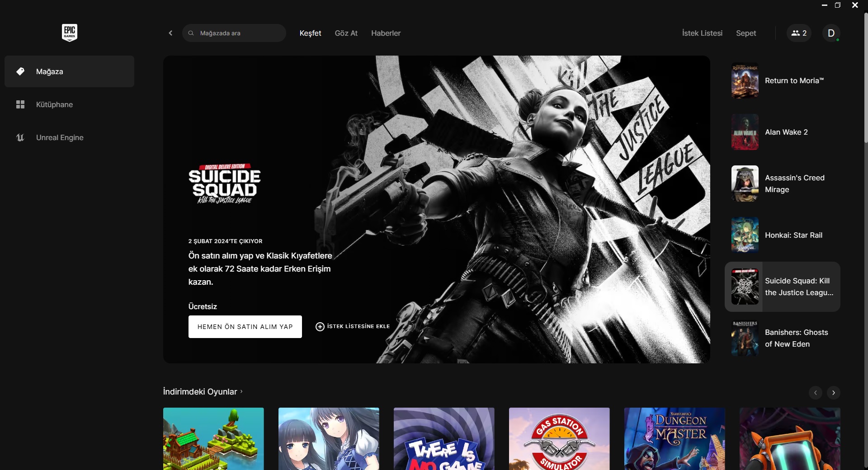Select Honkai: Star Rail entry
This screenshot has height=470, width=868.
[x=783, y=235]
